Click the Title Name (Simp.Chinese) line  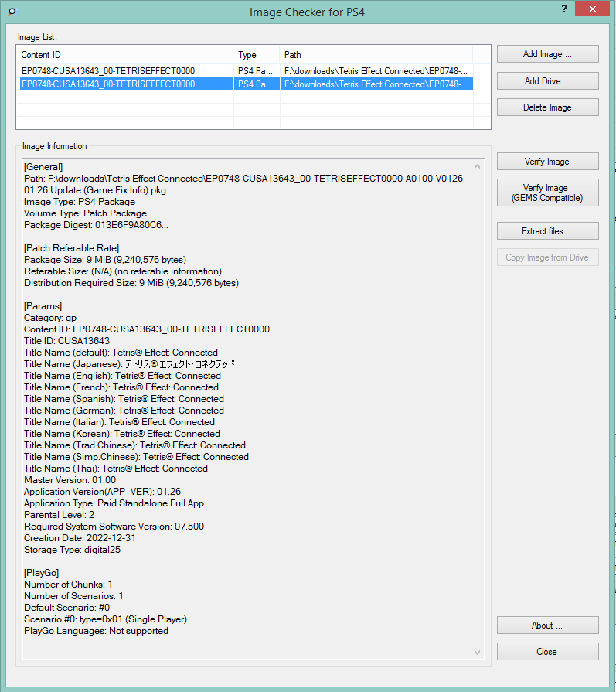tap(136, 457)
